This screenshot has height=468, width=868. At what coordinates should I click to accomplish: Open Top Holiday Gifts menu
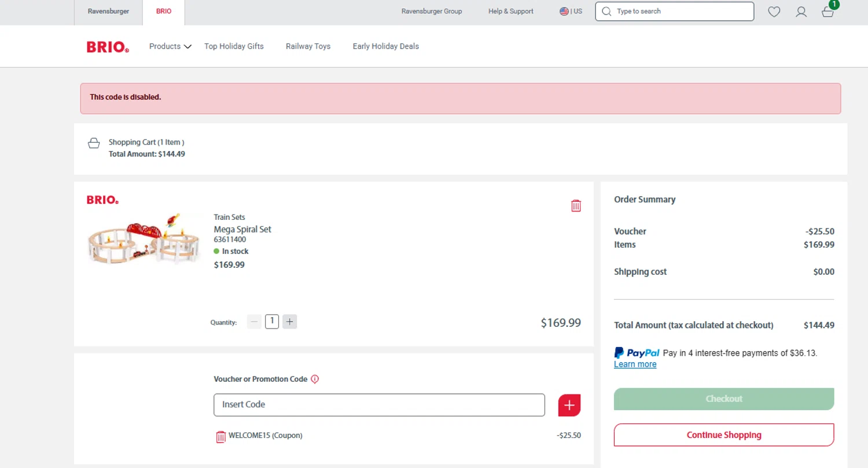tap(234, 46)
